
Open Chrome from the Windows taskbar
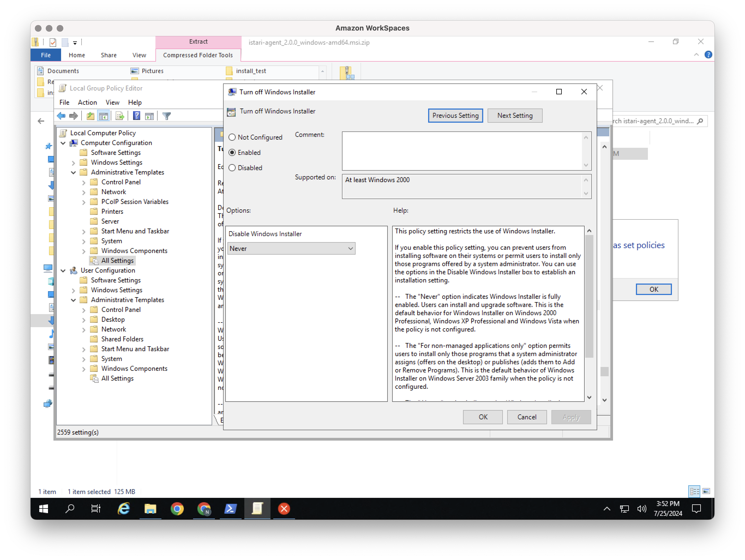point(177,509)
